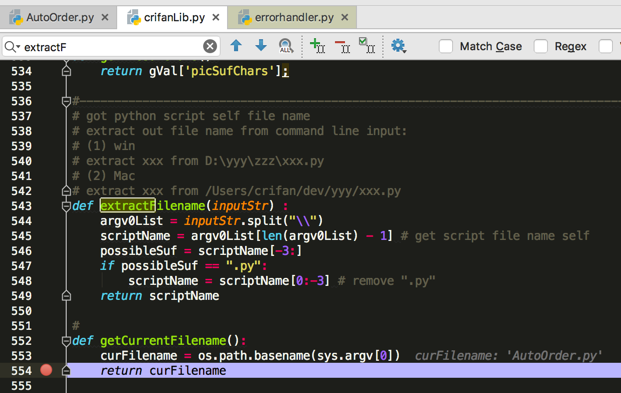Click the inline curFilename 'AutoOrder.py' debug hint
621x393 pixels.
tap(509, 356)
